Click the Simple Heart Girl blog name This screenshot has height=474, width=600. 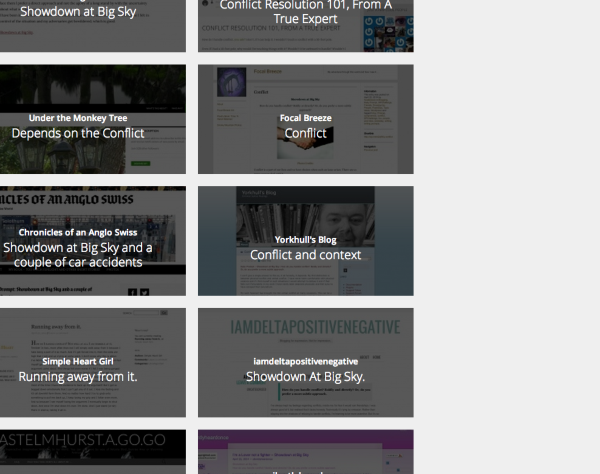78,362
